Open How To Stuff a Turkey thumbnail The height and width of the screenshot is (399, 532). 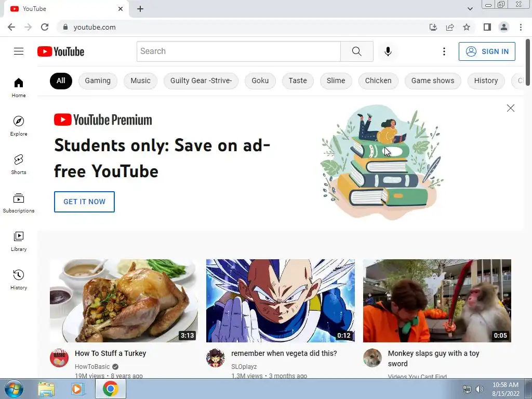[124, 301]
